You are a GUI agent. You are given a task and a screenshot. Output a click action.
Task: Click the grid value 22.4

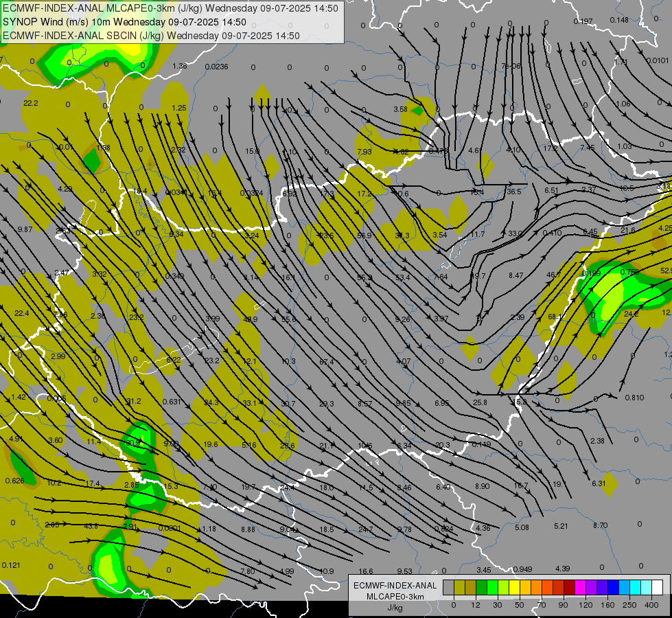[x=22, y=313]
